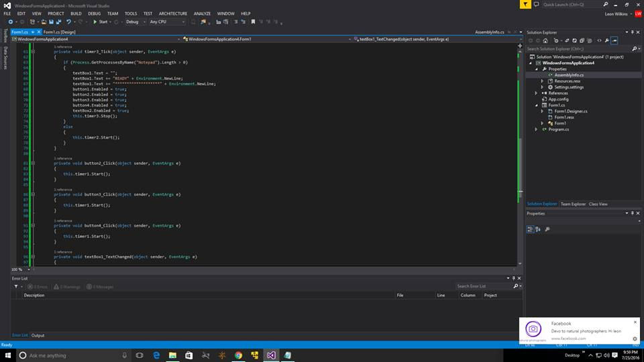This screenshot has height=362, width=644.
Task: Click the Undo arrow icon
Action: [68, 21]
